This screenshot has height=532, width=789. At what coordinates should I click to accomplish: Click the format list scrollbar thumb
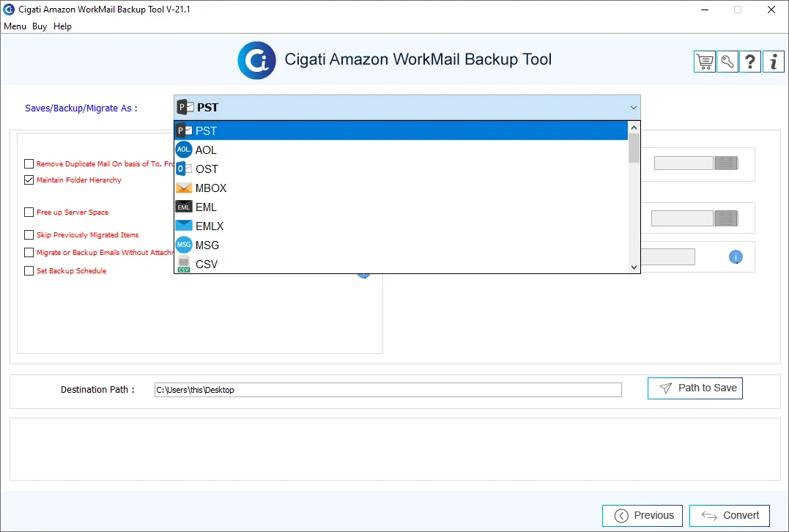pos(634,148)
